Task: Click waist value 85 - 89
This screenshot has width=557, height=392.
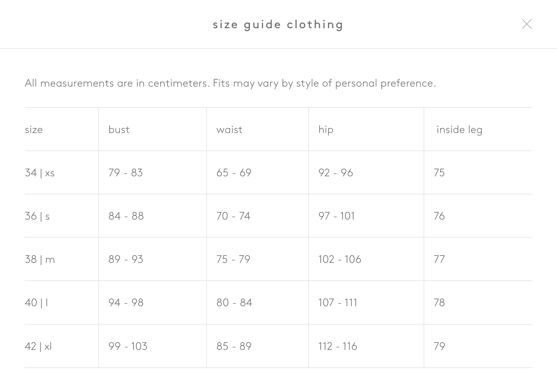Action: (x=234, y=346)
